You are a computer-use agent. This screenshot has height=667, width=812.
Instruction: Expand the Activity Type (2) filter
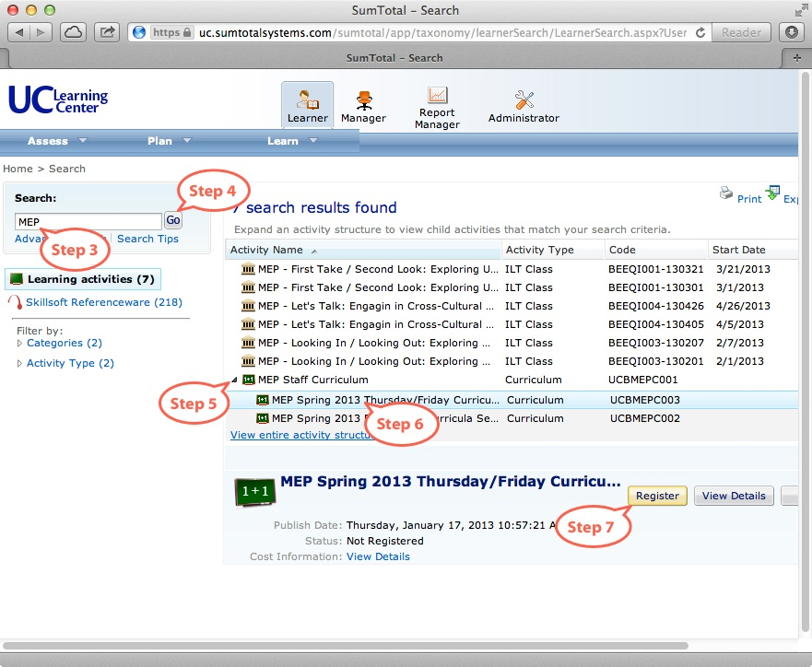pyautogui.click(x=20, y=364)
